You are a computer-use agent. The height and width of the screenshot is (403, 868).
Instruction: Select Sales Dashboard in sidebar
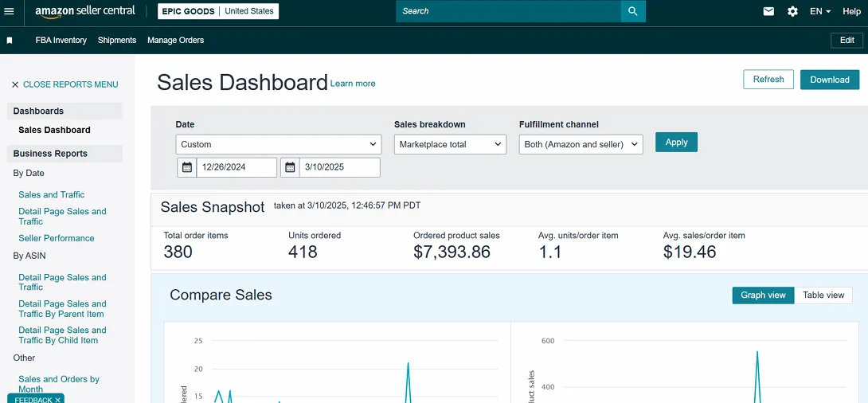[x=54, y=130]
